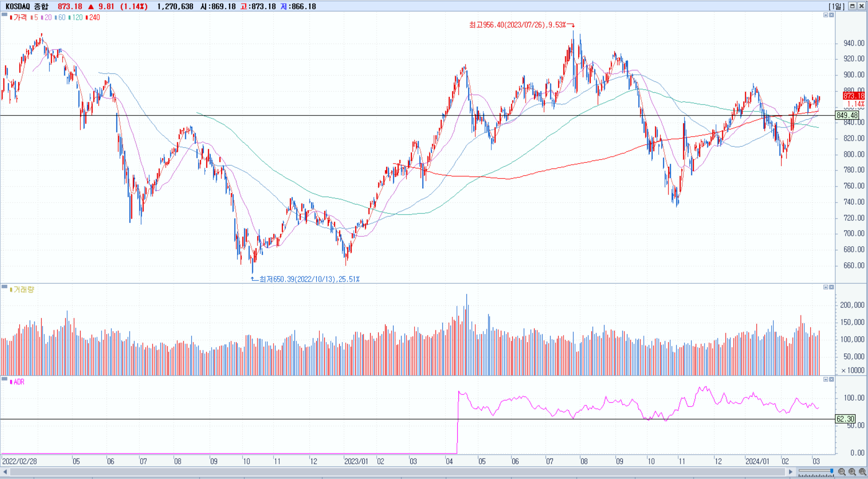
Task: Open ADR pane menu icon at top-left
Action: tap(4, 379)
